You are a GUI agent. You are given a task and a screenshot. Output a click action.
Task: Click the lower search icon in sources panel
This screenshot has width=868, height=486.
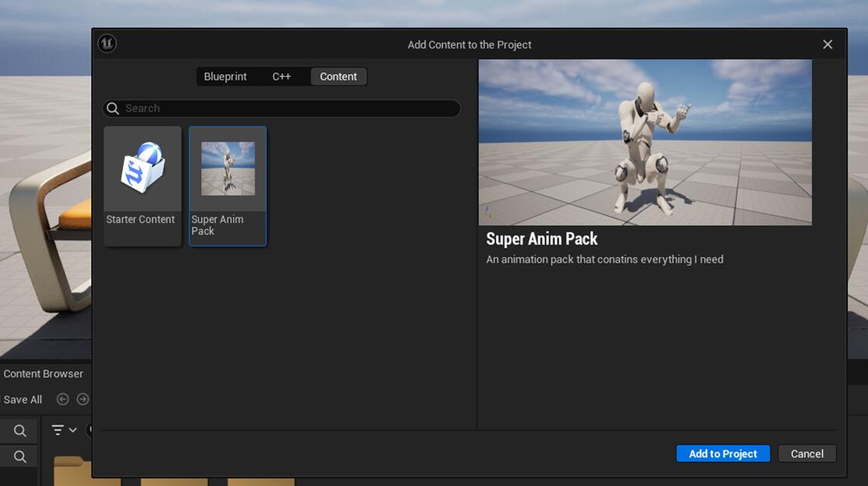20,456
